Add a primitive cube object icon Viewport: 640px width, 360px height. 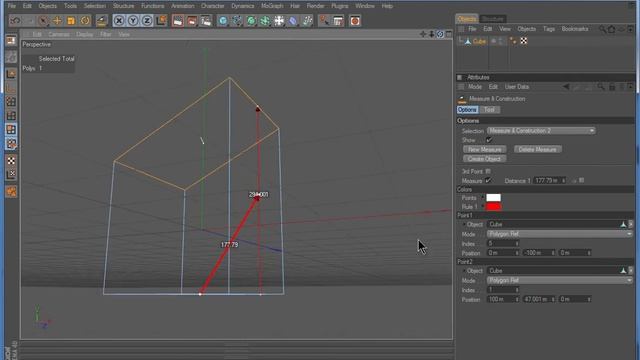[223, 20]
